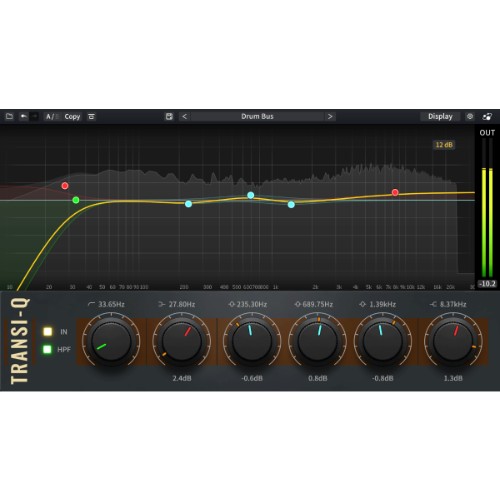The height and width of the screenshot is (500, 500).
Task: Click the high-shelf shape icon beside 8.37kHz
Action: [x=433, y=304]
